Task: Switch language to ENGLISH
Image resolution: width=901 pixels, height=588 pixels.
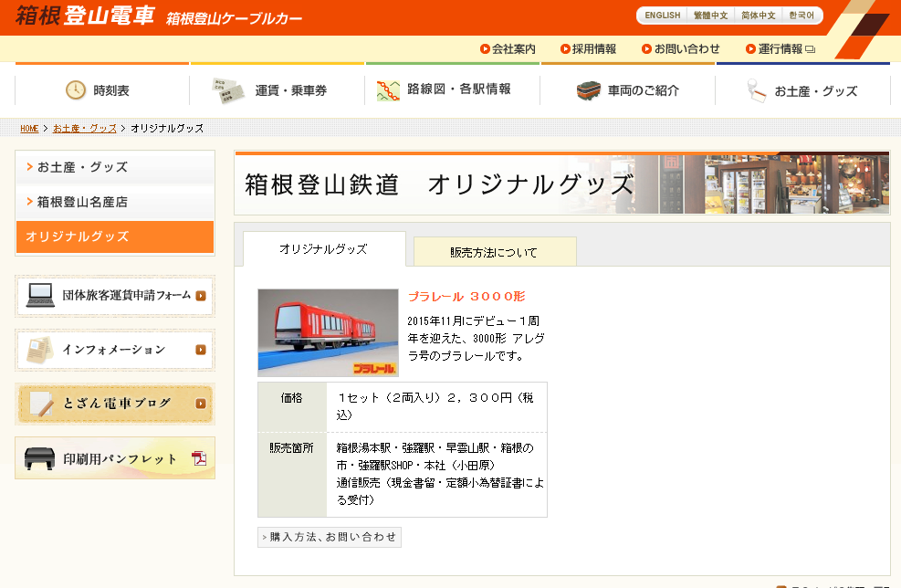Action: tap(662, 16)
